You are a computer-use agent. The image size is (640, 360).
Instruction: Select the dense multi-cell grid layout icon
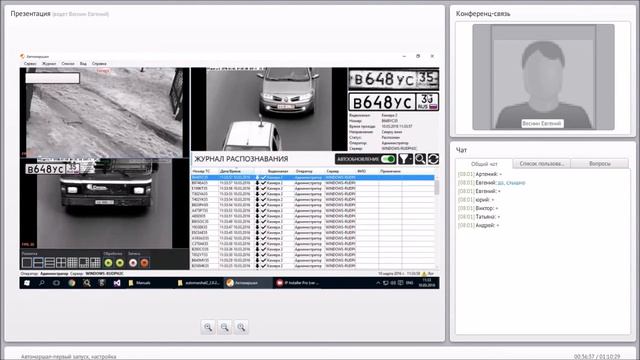coord(73,263)
